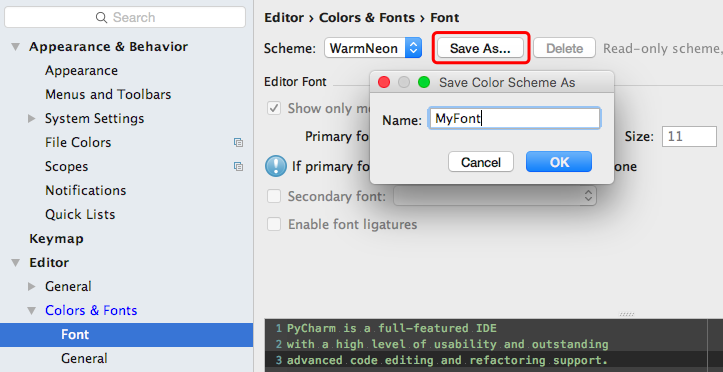Click Cancel in Save Color Scheme dialog
The width and height of the screenshot is (723, 372).
pos(481,162)
